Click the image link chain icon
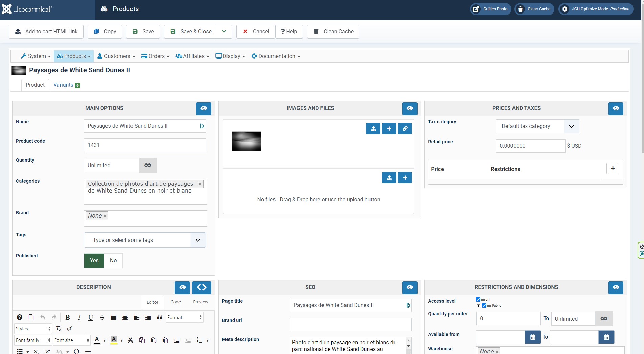 pyautogui.click(x=405, y=129)
